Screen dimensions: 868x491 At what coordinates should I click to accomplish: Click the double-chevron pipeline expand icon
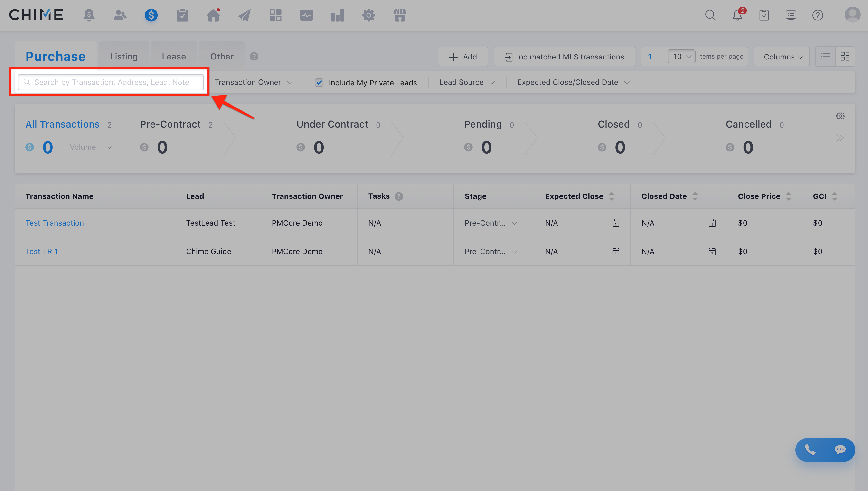(840, 138)
